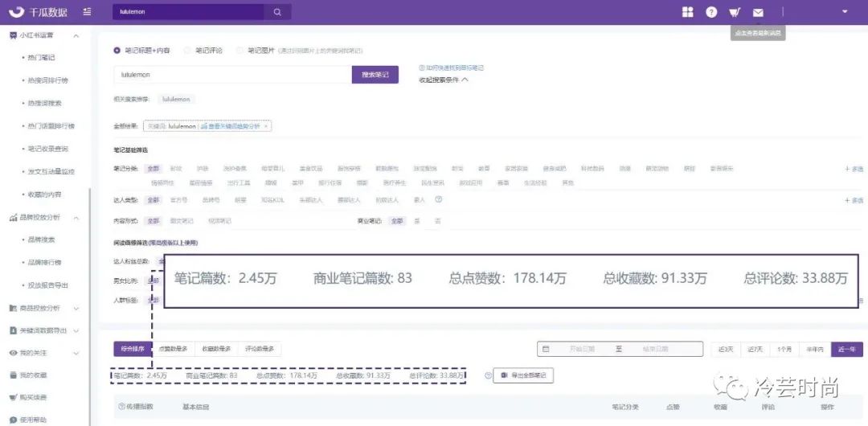
Task: Click the 我的收藏 sidebar icon
Action: (x=14, y=375)
